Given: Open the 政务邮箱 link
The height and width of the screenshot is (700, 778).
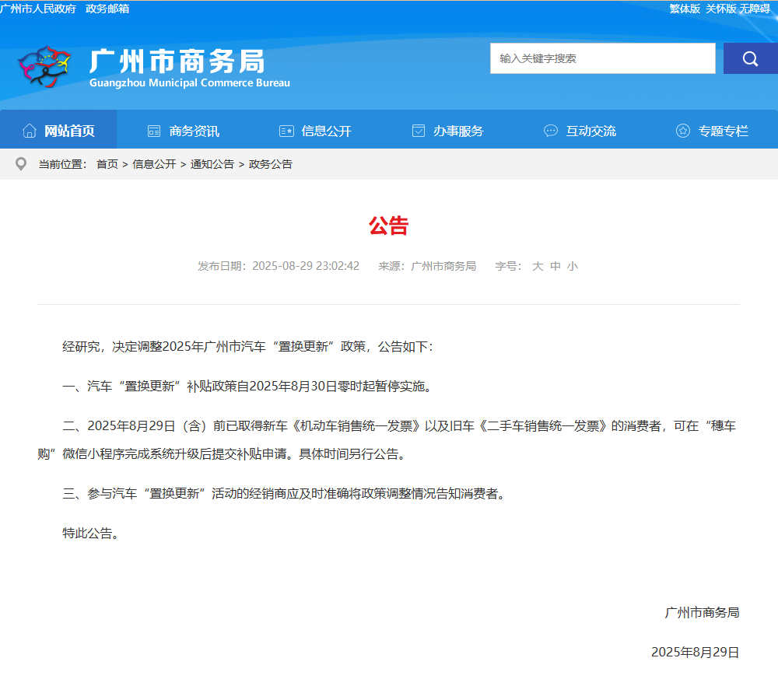Looking at the screenshot, I should 107,9.
